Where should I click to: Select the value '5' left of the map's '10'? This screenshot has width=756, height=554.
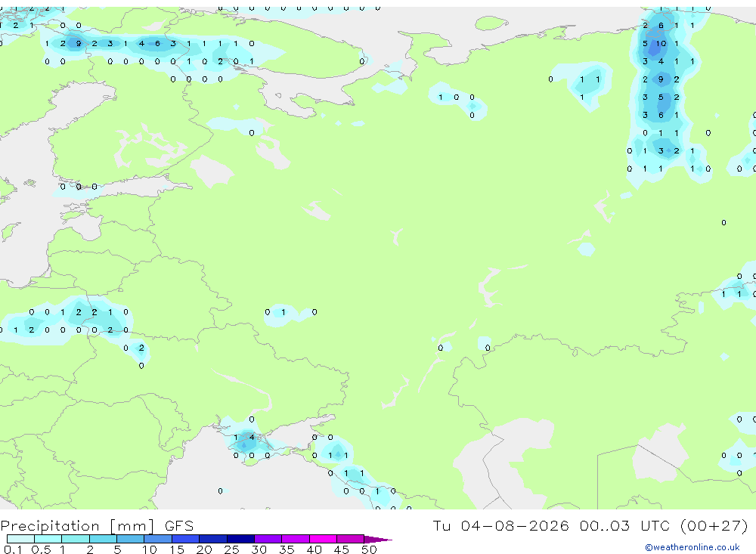(645, 43)
